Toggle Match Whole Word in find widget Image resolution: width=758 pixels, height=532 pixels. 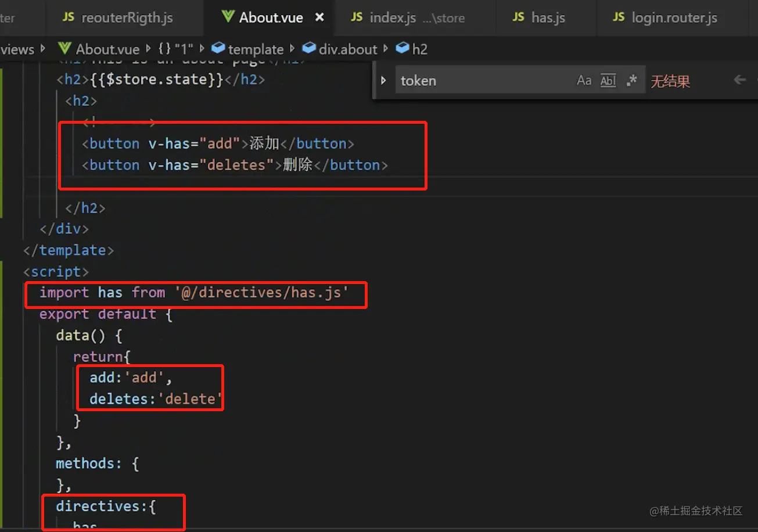pos(608,80)
